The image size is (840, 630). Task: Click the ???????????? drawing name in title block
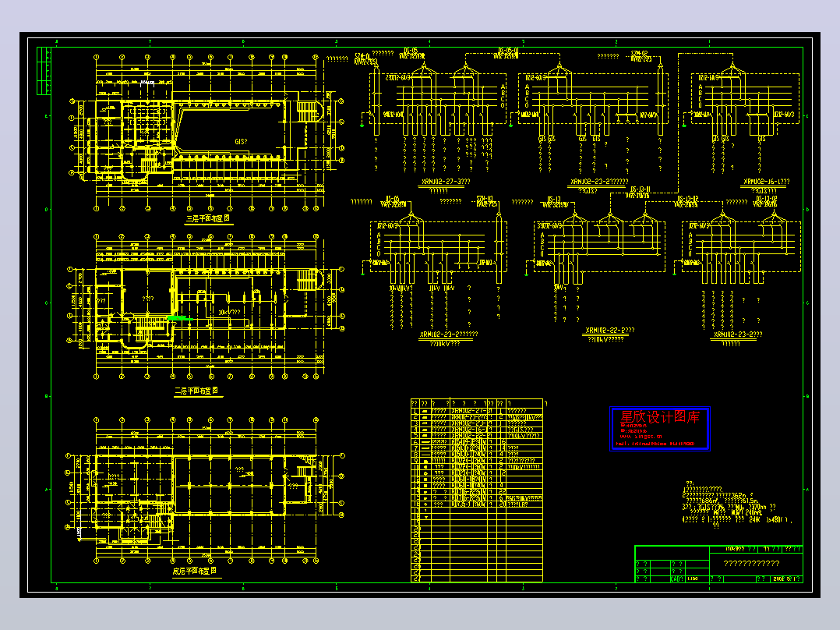pyautogui.click(x=752, y=564)
